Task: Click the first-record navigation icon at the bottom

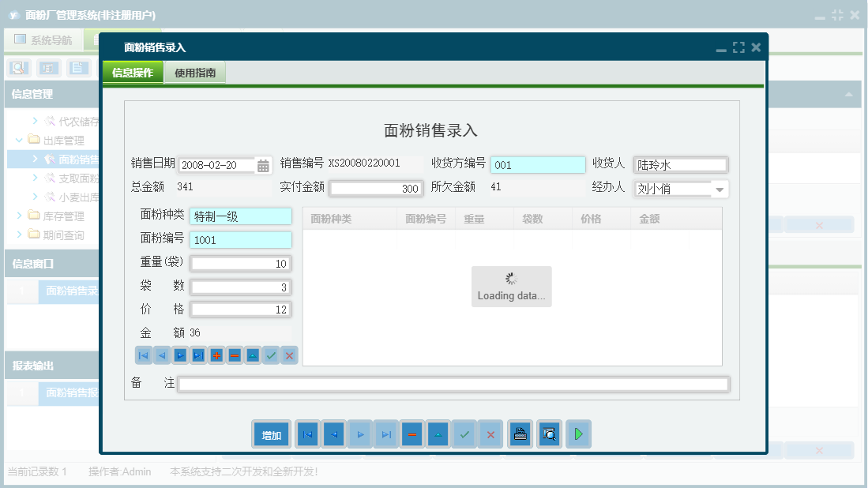Action: pyautogui.click(x=307, y=434)
